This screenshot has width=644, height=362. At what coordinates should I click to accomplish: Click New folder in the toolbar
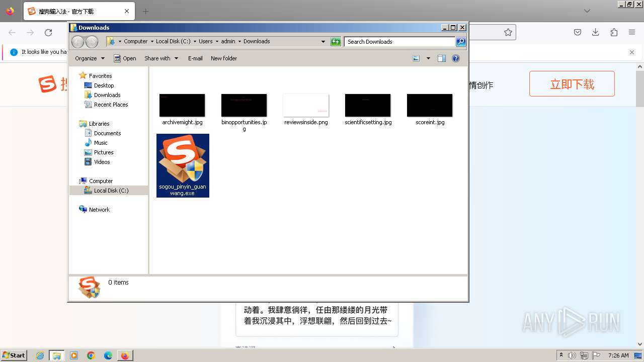click(x=224, y=58)
